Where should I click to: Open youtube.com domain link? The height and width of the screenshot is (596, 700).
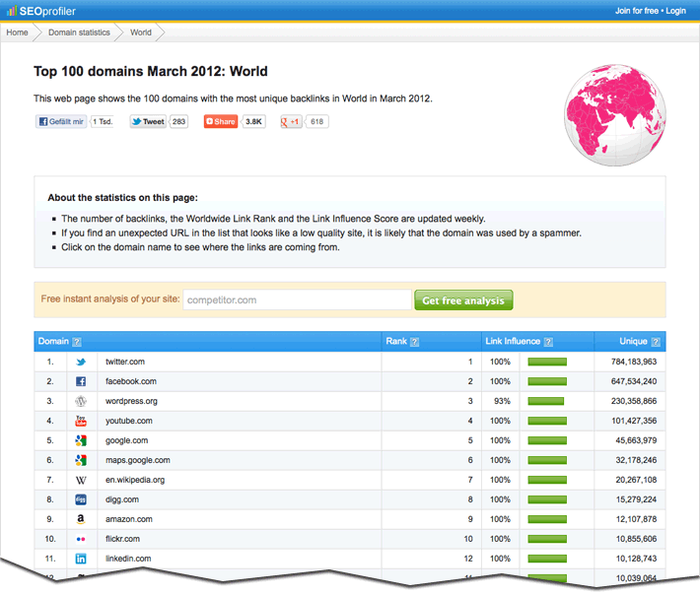coord(128,421)
